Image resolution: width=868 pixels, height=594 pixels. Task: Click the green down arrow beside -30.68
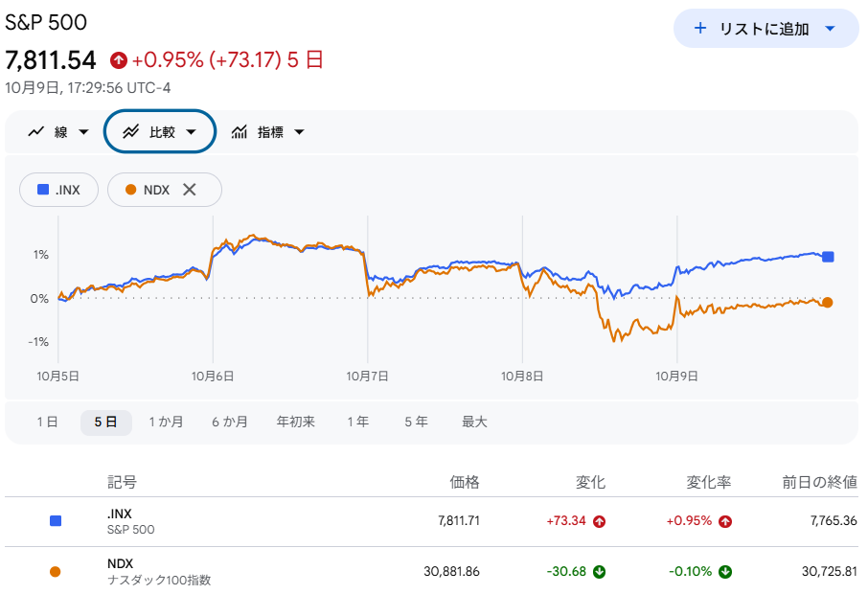pos(599,572)
